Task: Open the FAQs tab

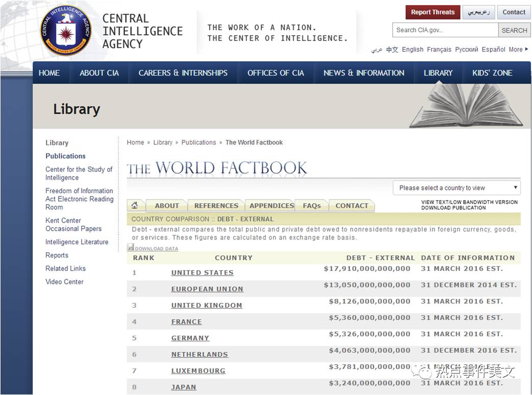Action: 311,206
